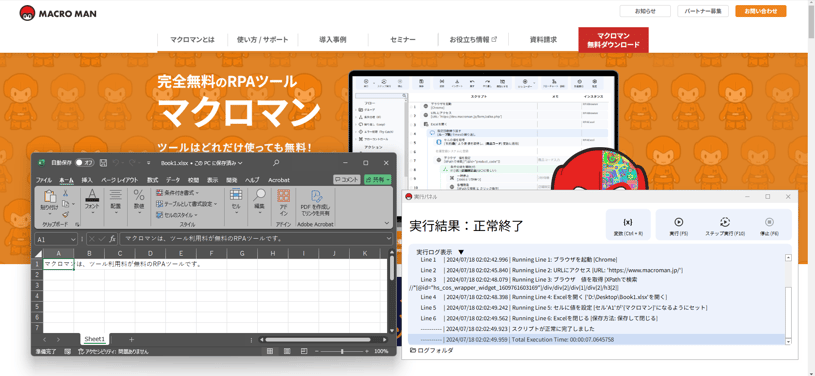Image resolution: width=815 pixels, height=376 pixels.
Task: Select the Format Painter brush icon
Action: (65, 214)
